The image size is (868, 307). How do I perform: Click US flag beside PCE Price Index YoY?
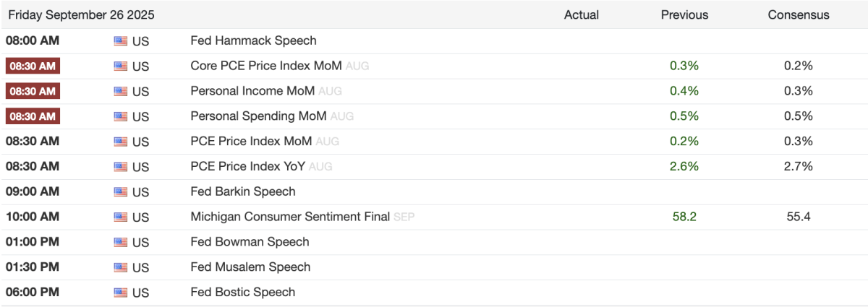(120, 167)
